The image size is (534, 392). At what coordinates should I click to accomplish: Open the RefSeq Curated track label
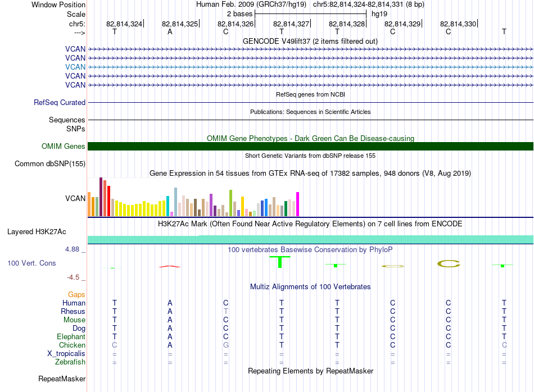pos(60,102)
